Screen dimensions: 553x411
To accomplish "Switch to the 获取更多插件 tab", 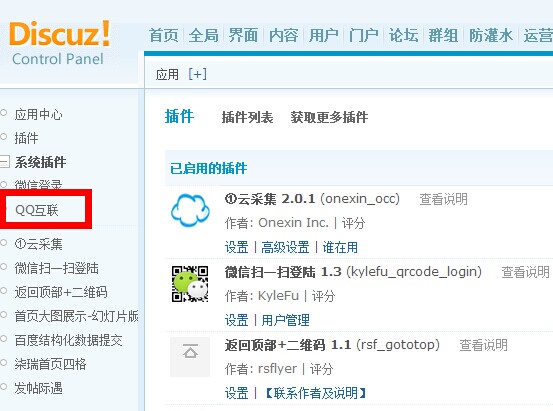I will (329, 117).
